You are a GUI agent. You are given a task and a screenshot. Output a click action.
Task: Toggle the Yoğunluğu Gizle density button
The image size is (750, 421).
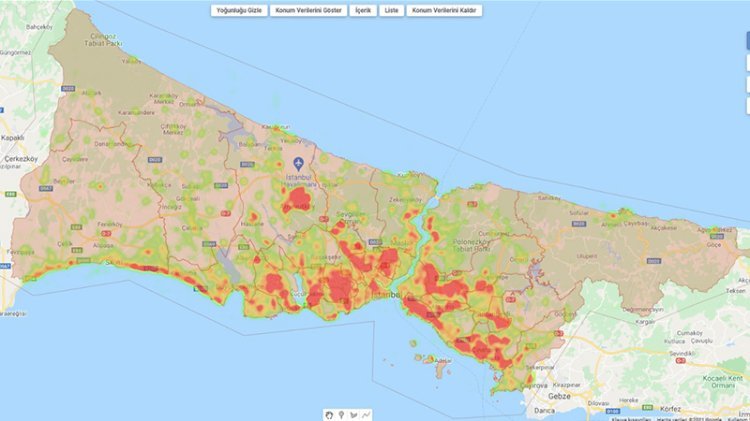(x=239, y=11)
